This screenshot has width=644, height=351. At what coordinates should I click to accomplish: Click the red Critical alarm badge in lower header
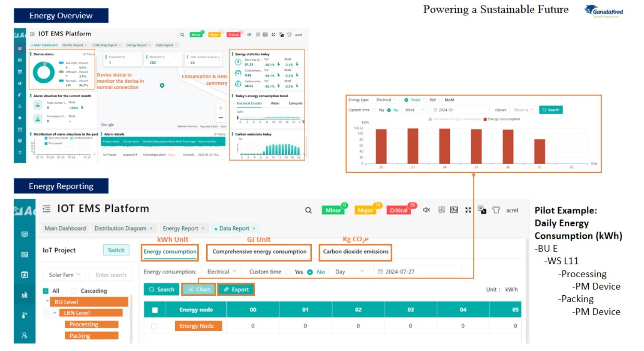(399, 210)
